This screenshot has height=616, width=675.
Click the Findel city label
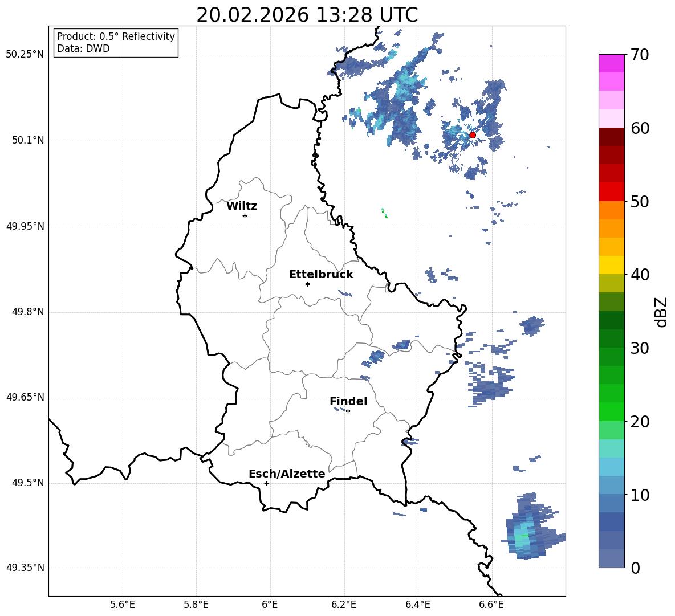[x=348, y=401]
